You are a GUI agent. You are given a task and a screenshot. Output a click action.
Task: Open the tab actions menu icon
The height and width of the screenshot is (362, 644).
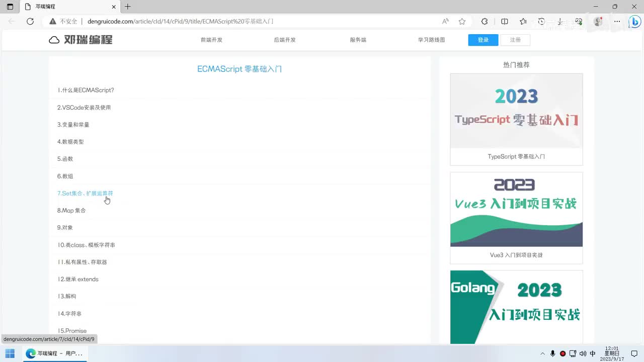[10, 7]
